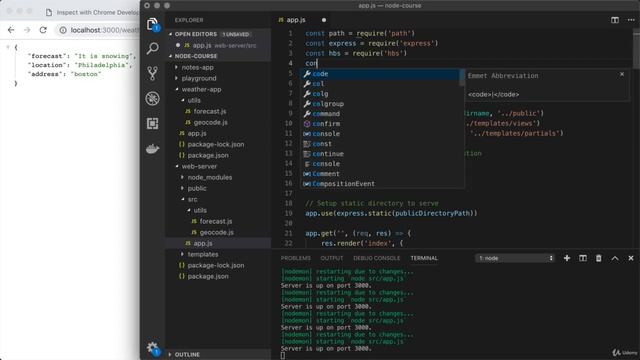Close the terminal panel

coord(631,258)
